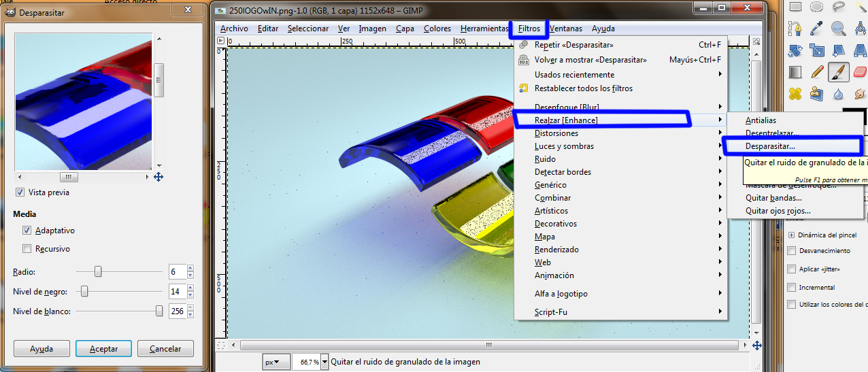Click the Radio value field showing 6
Screen dimensions: 868x372
point(176,272)
